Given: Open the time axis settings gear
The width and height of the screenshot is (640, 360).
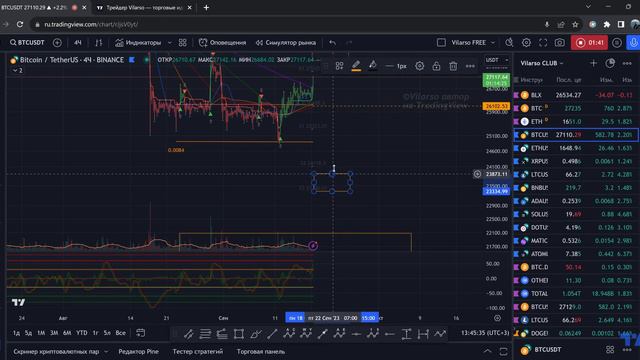Looking at the screenshot, I should (x=497, y=318).
